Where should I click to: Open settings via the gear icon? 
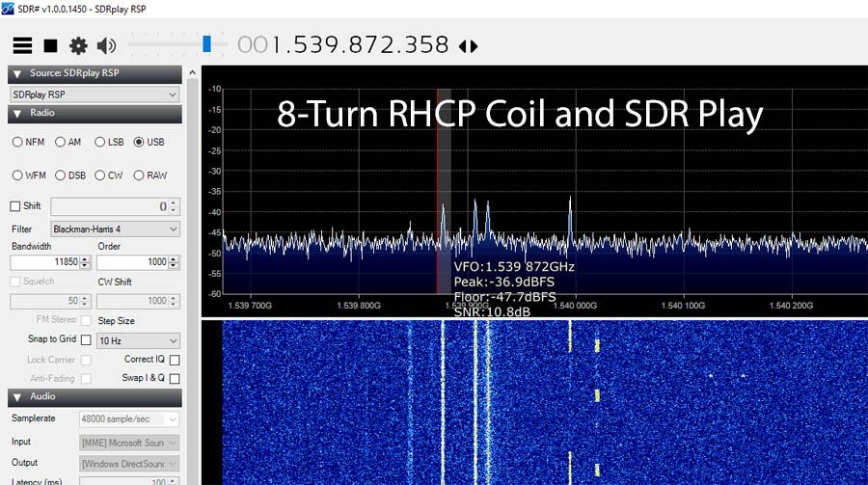pos(78,45)
